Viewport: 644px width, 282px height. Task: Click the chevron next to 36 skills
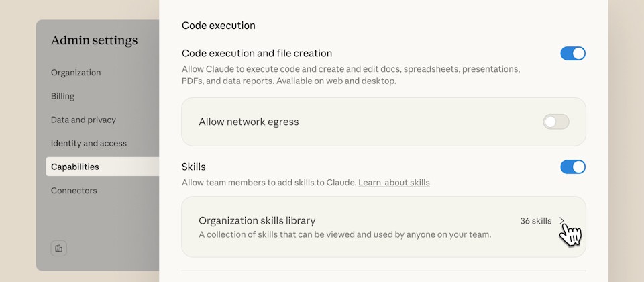coord(562,220)
